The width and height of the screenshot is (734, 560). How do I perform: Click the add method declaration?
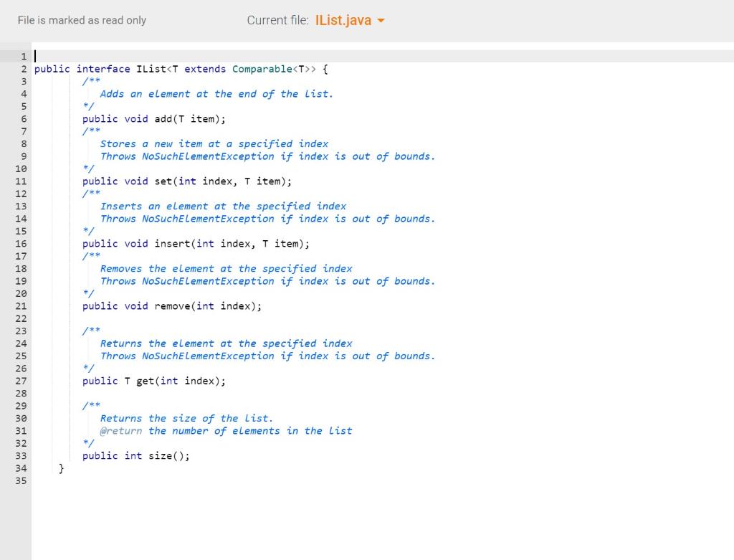point(154,118)
